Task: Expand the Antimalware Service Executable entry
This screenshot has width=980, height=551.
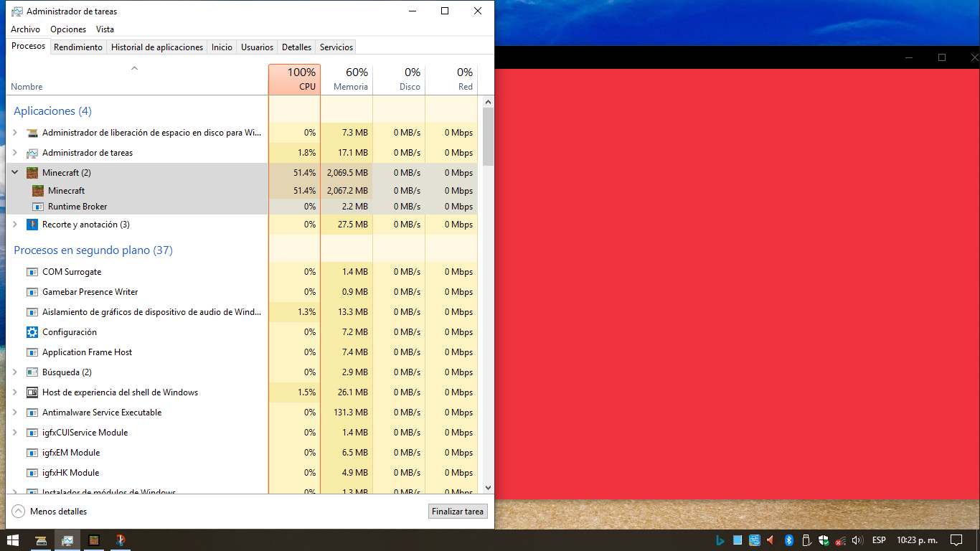Action: tap(15, 413)
